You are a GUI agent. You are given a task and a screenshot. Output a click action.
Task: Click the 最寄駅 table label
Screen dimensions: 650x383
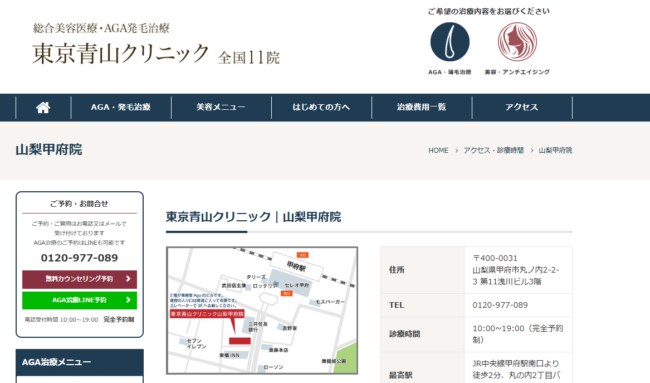pos(400,375)
